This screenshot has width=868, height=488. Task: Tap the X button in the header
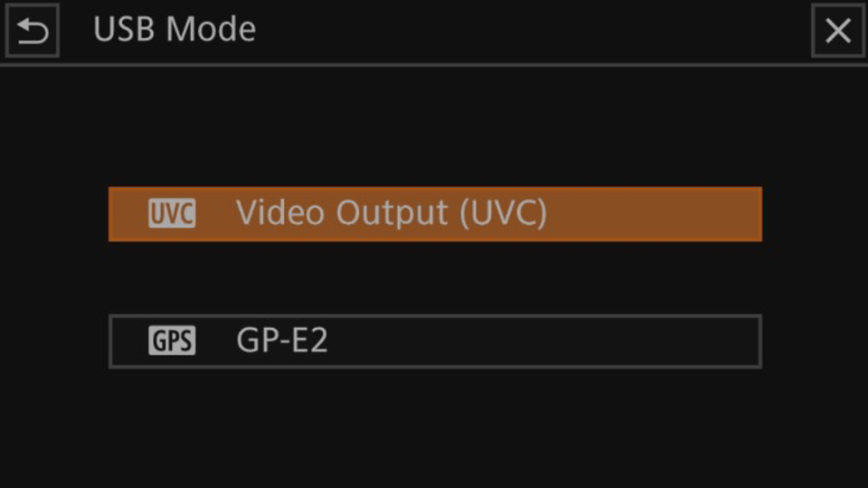(838, 30)
